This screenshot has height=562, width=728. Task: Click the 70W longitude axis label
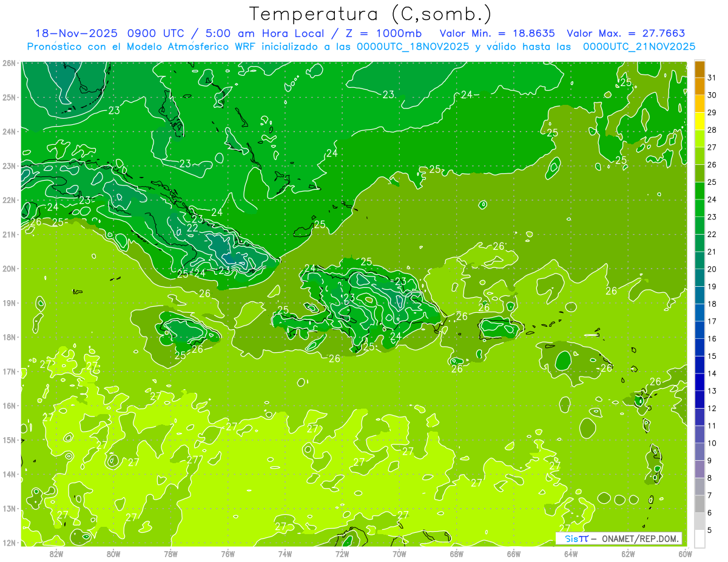click(x=399, y=554)
